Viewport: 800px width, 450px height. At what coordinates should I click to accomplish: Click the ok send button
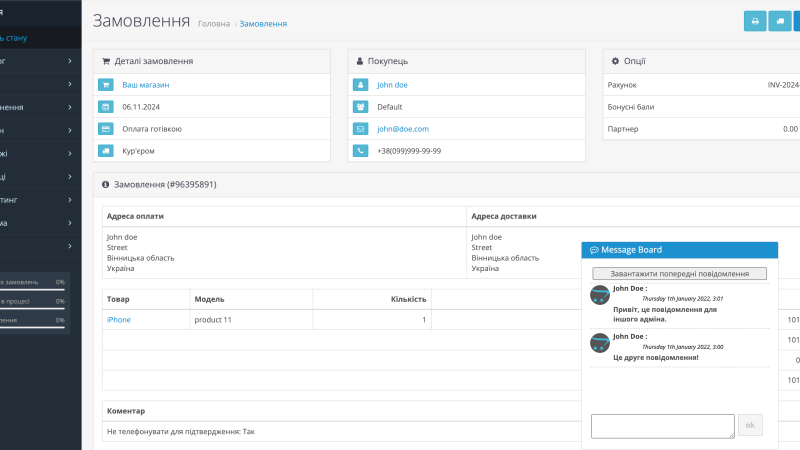750,425
